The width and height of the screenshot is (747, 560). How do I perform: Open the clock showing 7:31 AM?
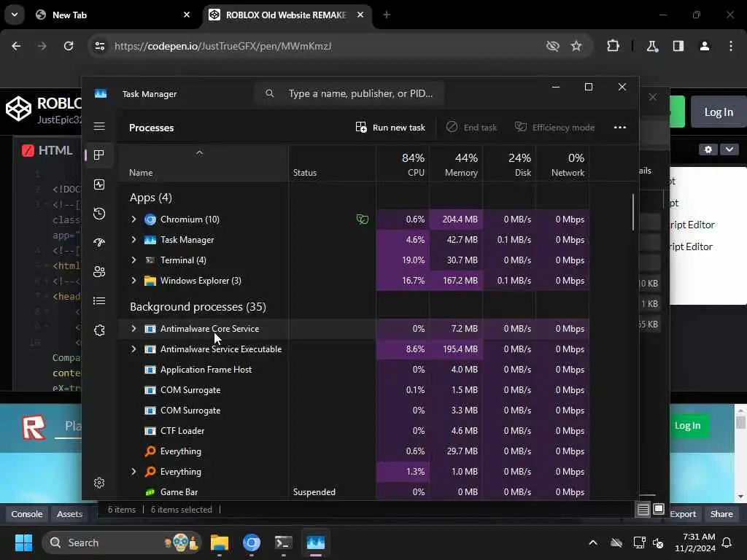click(695, 542)
